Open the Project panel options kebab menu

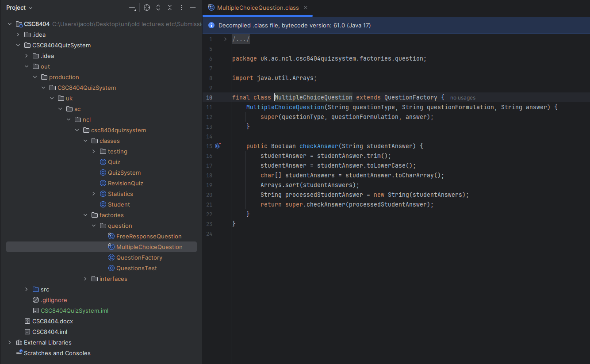181,8
